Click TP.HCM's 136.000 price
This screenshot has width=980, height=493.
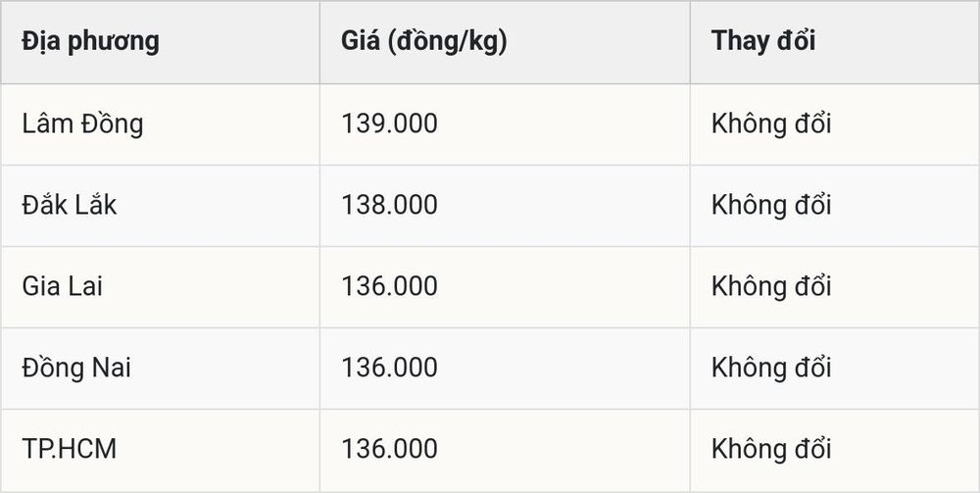[389, 449]
